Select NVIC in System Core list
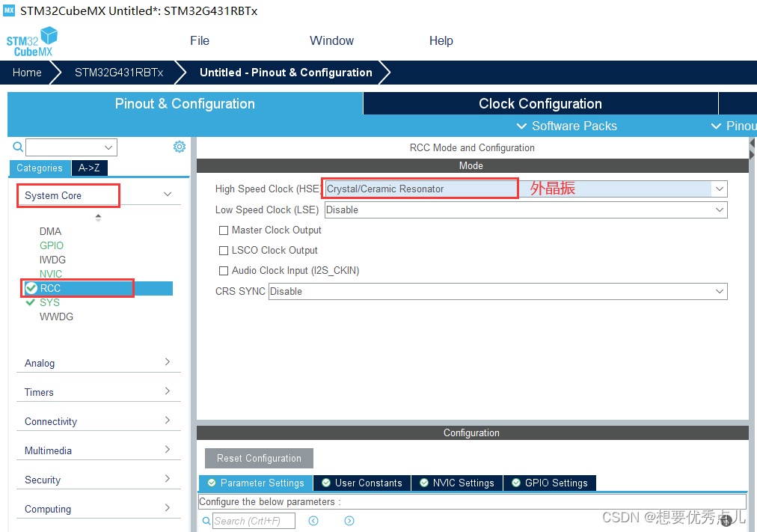The width and height of the screenshot is (757, 532). (51, 274)
